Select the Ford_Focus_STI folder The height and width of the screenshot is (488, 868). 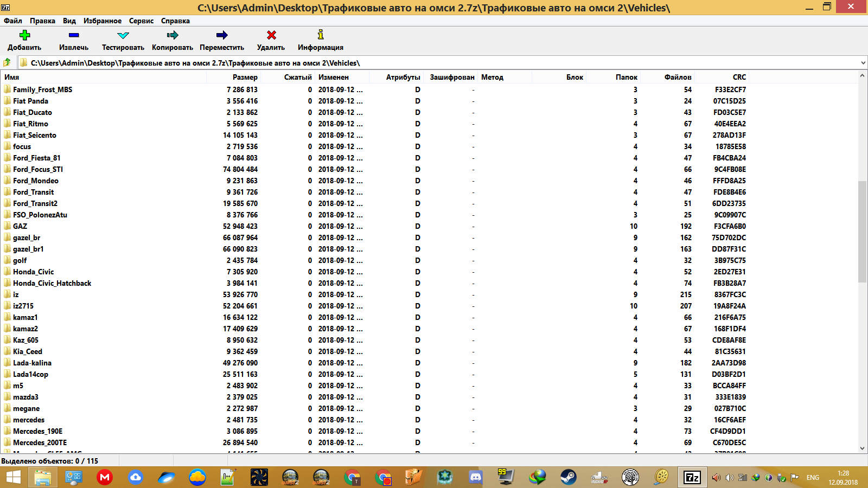(38, 169)
